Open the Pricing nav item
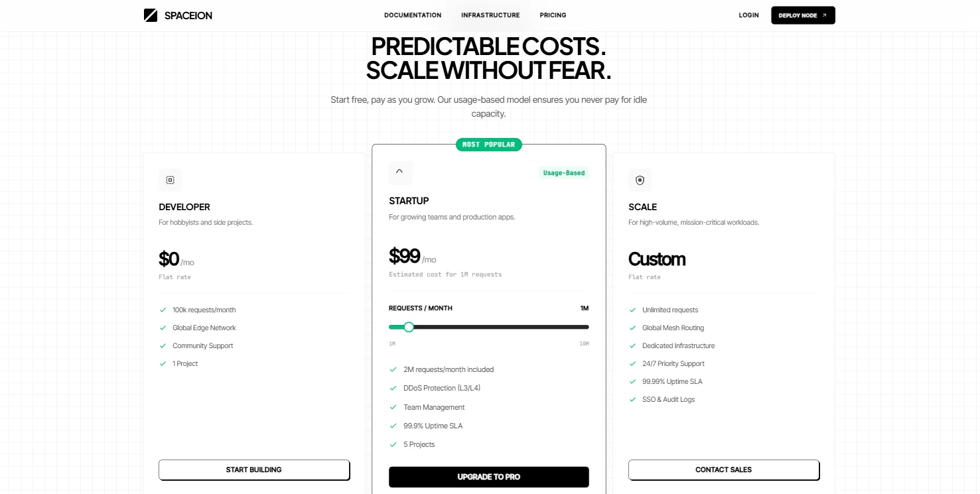The width and height of the screenshot is (980, 494). 553,15
